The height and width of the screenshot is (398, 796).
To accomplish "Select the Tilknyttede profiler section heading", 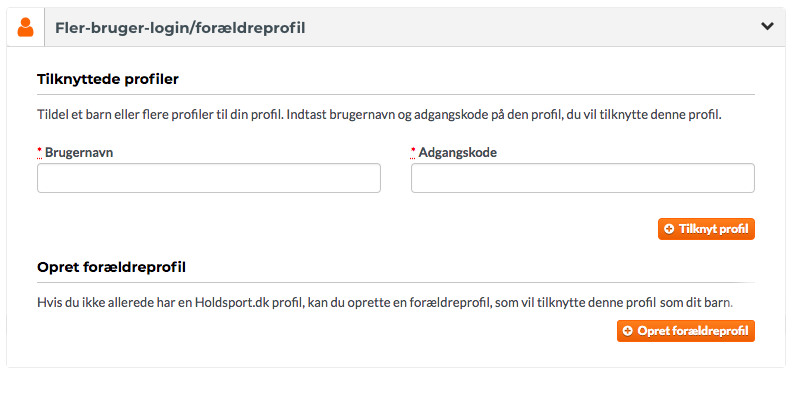I will point(108,80).
